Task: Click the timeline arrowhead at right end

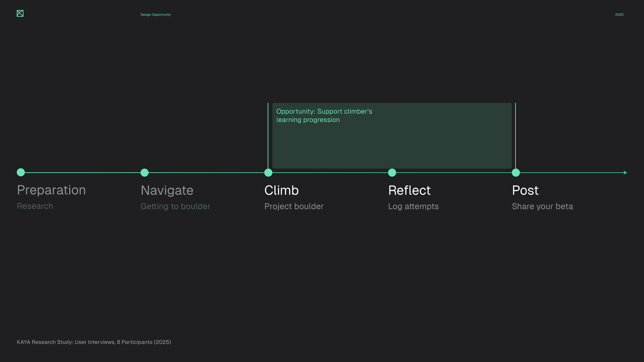Action: [625, 173]
